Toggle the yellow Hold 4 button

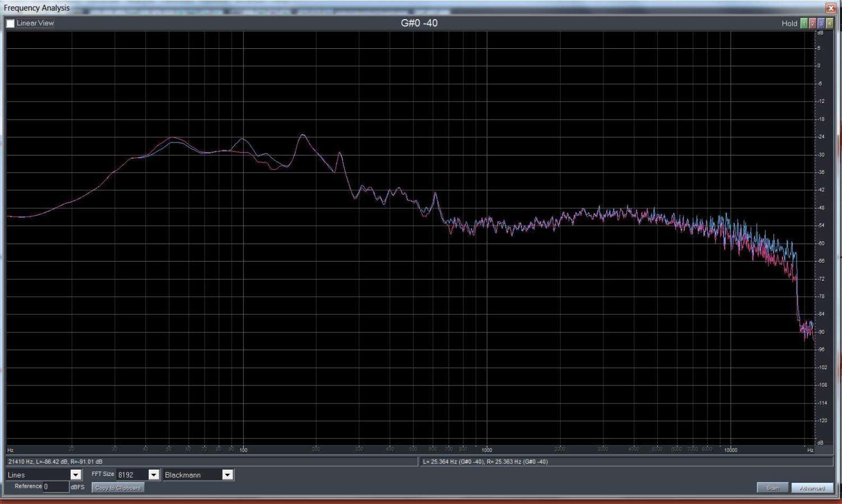pyautogui.click(x=829, y=24)
